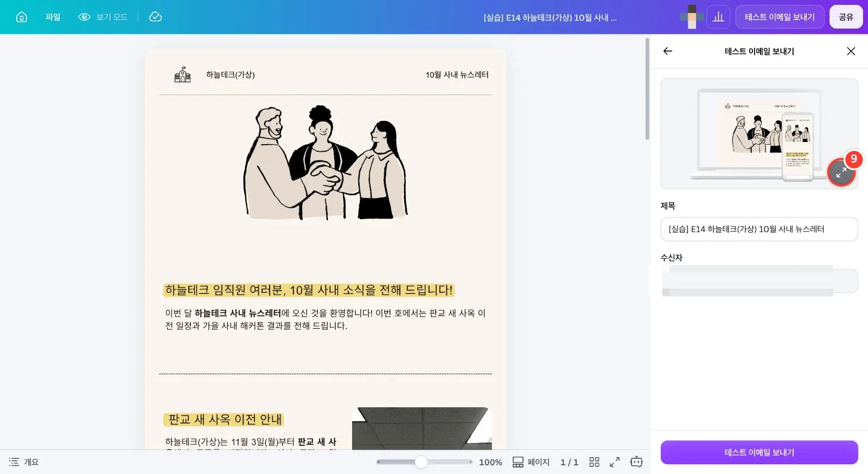Click the user avatar in header

click(692, 17)
